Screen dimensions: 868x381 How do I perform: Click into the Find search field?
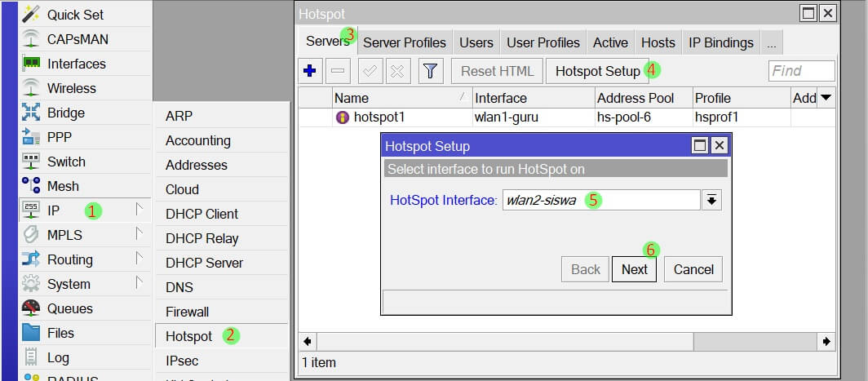click(801, 71)
